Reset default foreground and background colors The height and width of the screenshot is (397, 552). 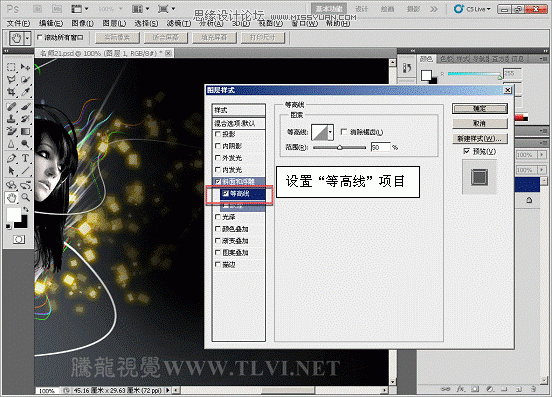(x=8, y=227)
